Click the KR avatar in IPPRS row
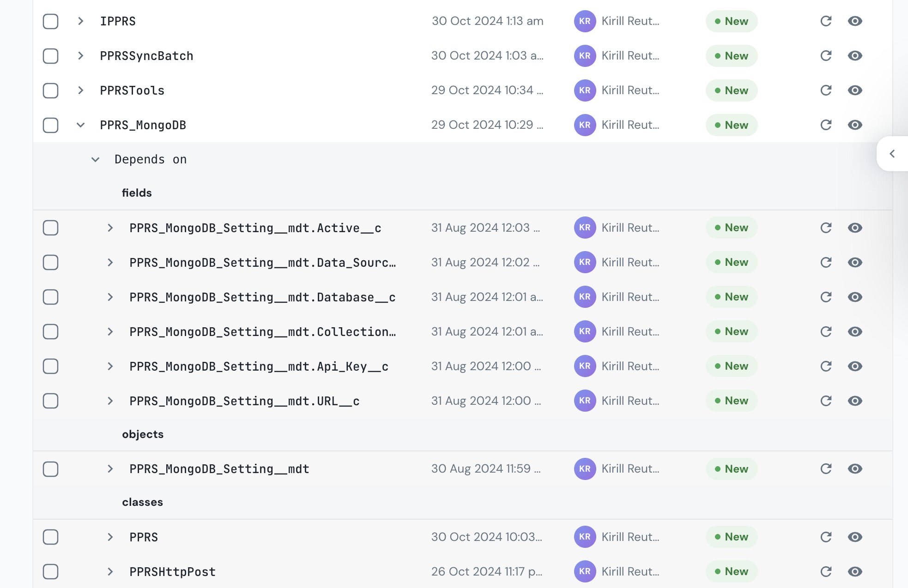This screenshot has height=588, width=908. (x=585, y=21)
